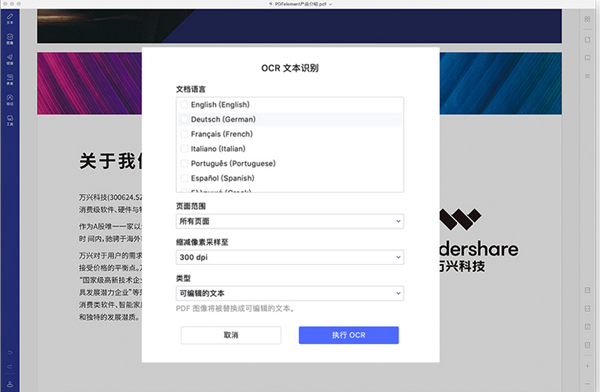Open the user account icon at sidebar bottom
The image size is (600, 392).
click(10, 384)
